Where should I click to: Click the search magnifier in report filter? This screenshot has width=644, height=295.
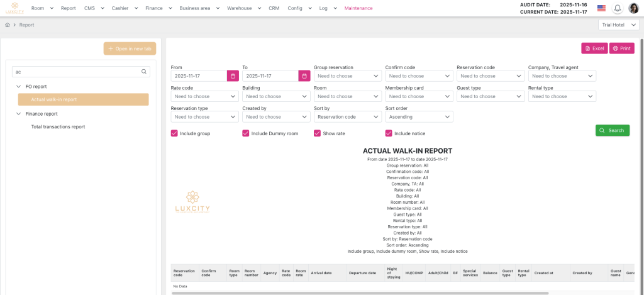pyautogui.click(x=144, y=72)
